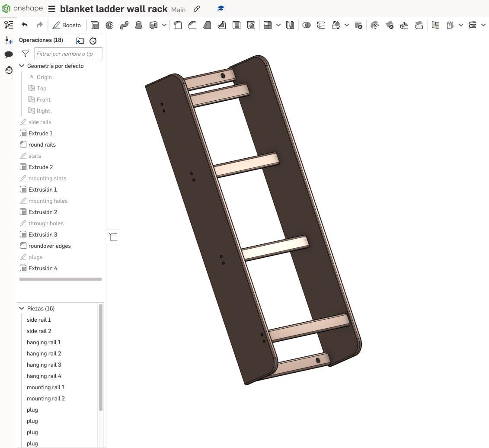Select the Chamfer tool
The height and width of the screenshot is (448, 489).
[x=192, y=25]
